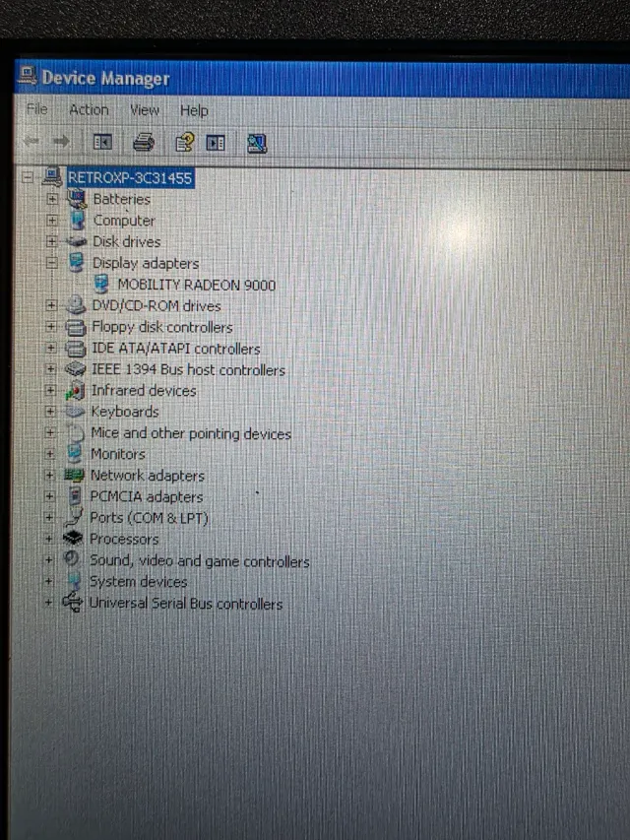This screenshot has height=840, width=630.
Task: Expand Sound, video and game controllers
Action: (x=49, y=559)
